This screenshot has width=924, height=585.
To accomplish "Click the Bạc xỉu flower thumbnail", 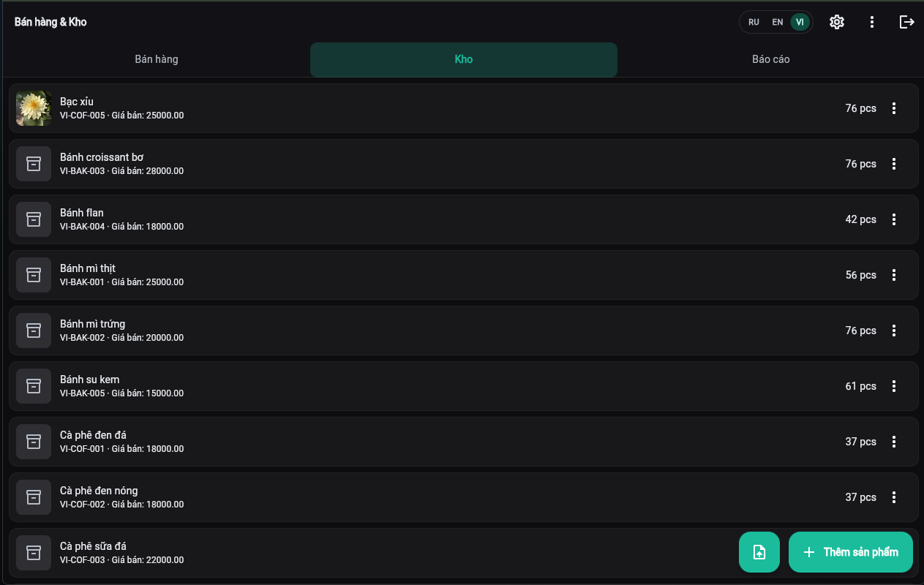I will click(34, 108).
